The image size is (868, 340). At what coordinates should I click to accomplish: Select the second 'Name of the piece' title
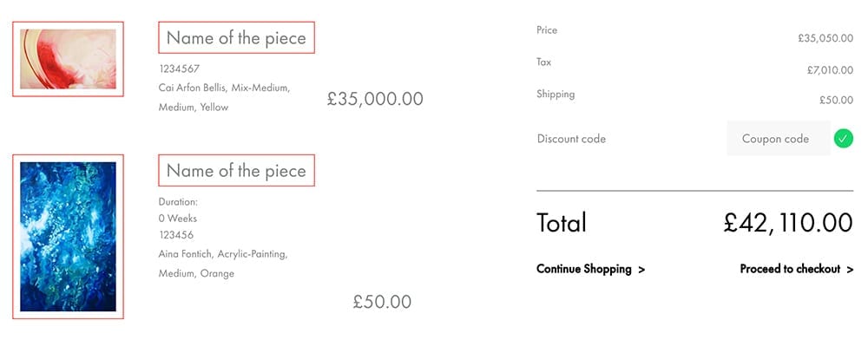pyautogui.click(x=236, y=170)
